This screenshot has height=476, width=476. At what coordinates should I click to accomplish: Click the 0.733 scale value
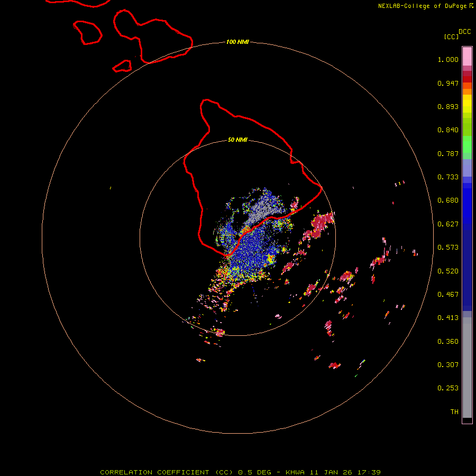pyautogui.click(x=448, y=177)
